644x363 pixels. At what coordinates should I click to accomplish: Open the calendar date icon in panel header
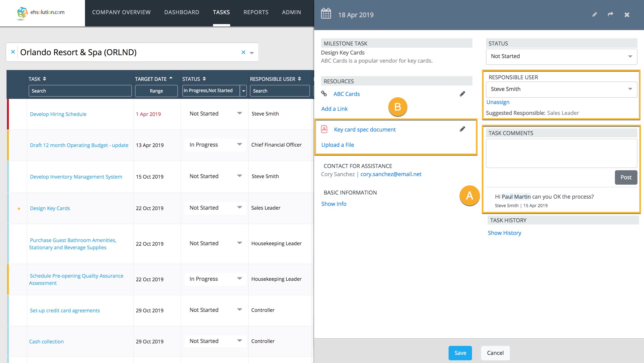[326, 14]
